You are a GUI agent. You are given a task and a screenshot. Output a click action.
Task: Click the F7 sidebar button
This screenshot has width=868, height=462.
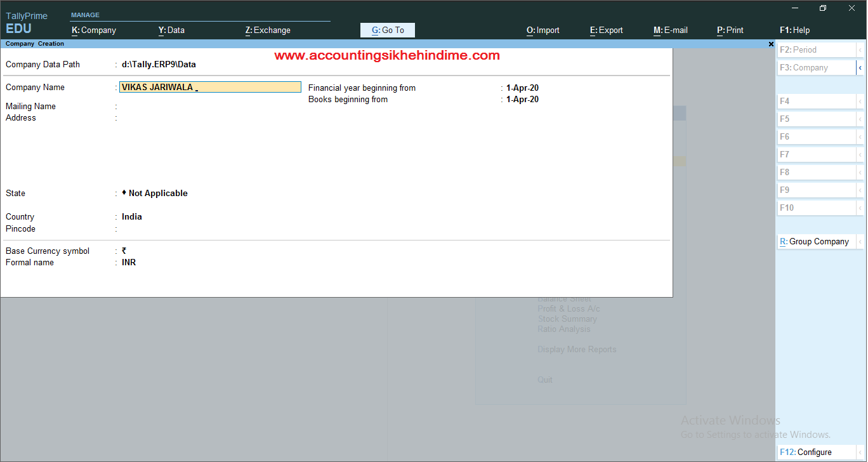[817, 154]
